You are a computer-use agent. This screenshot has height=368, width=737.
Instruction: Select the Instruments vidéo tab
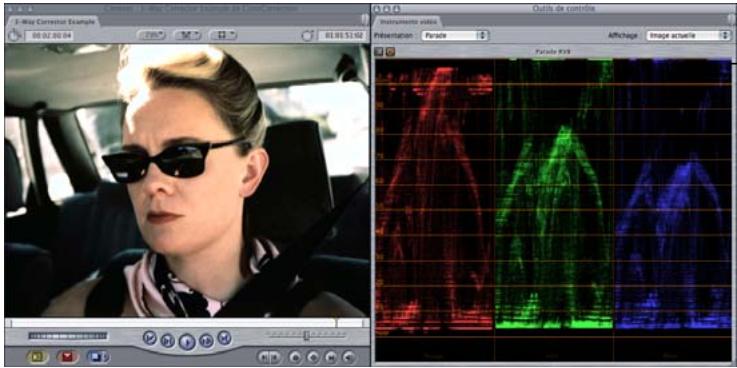click(407, 21)
